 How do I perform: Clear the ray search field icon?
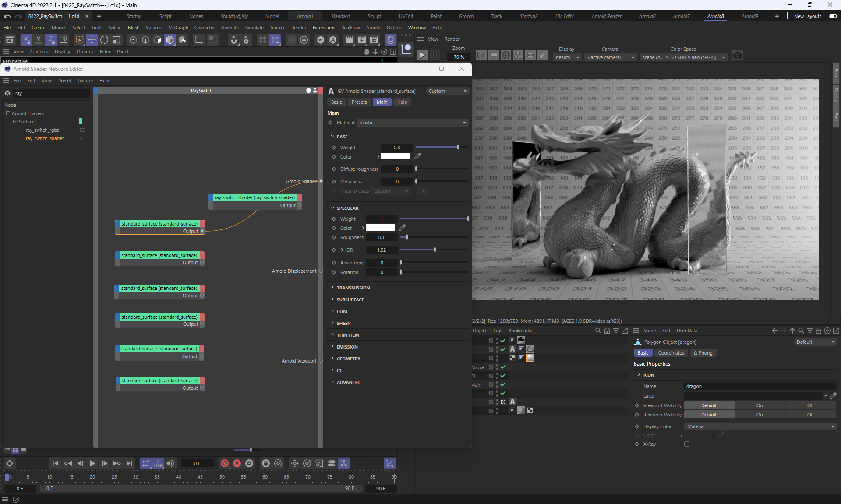7,93
